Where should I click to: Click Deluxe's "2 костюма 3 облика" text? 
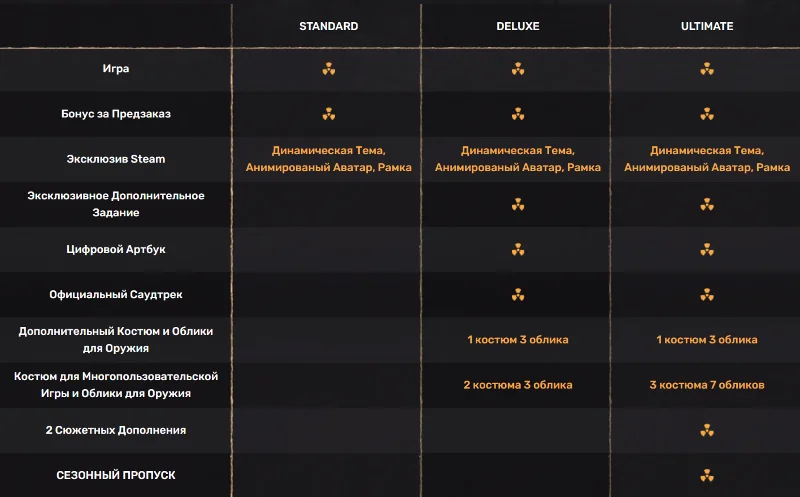tap(518, 385)
